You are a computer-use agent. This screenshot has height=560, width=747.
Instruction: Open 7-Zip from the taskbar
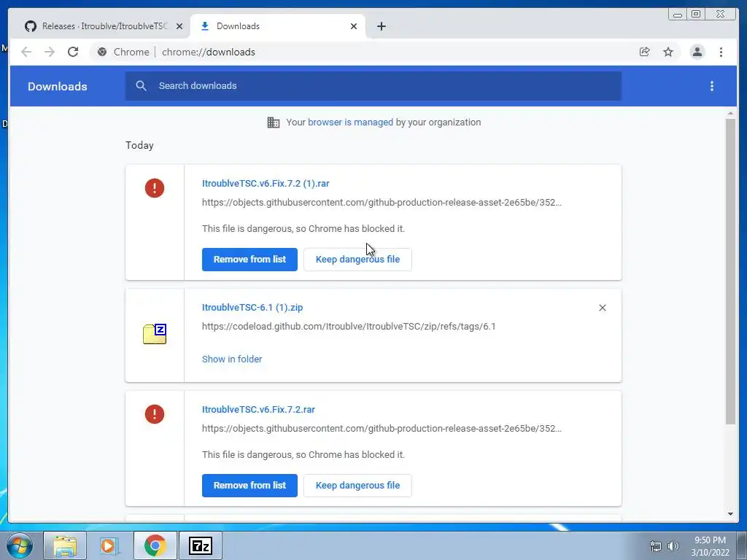[200, 545]
